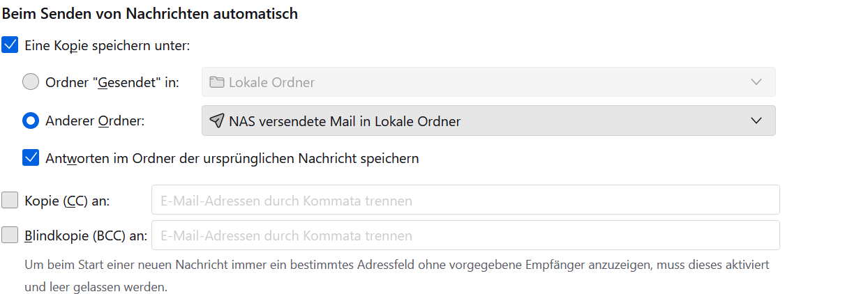The width and height of the screenshot is (868, 294).
Task: Click into the BCC email addresses field
Action: [465, 235]
